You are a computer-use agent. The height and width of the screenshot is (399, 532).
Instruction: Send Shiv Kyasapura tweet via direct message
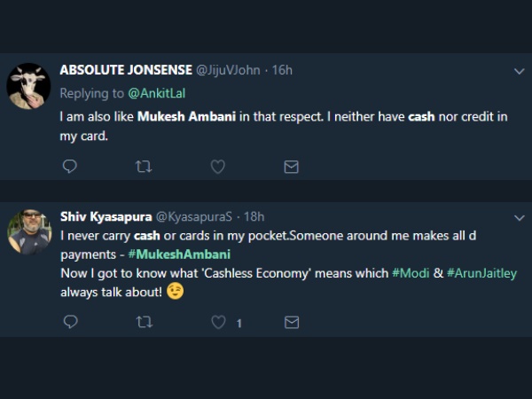click(x=291, y=324)
